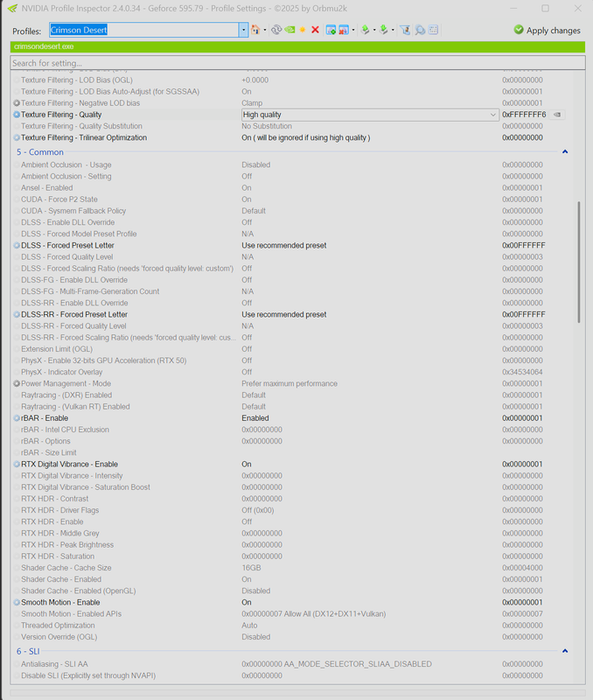
Task: Create a new profile with the sun icon
Action: (303, 30)
